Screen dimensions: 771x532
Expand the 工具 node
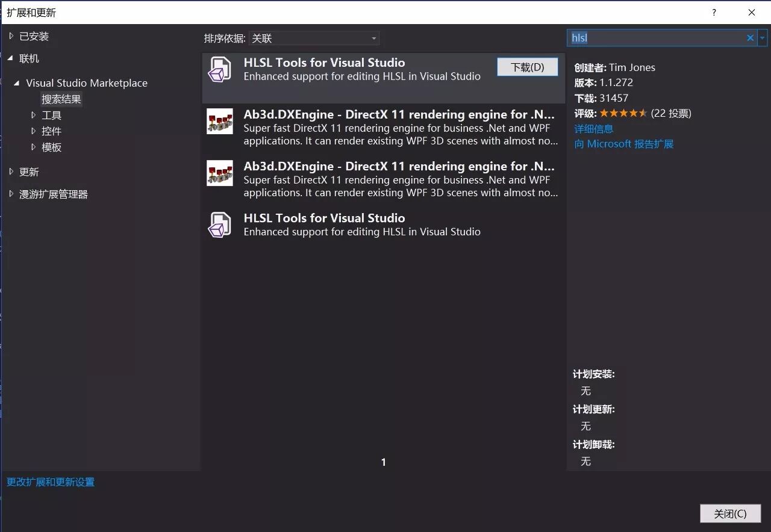(x=34, y=115)
